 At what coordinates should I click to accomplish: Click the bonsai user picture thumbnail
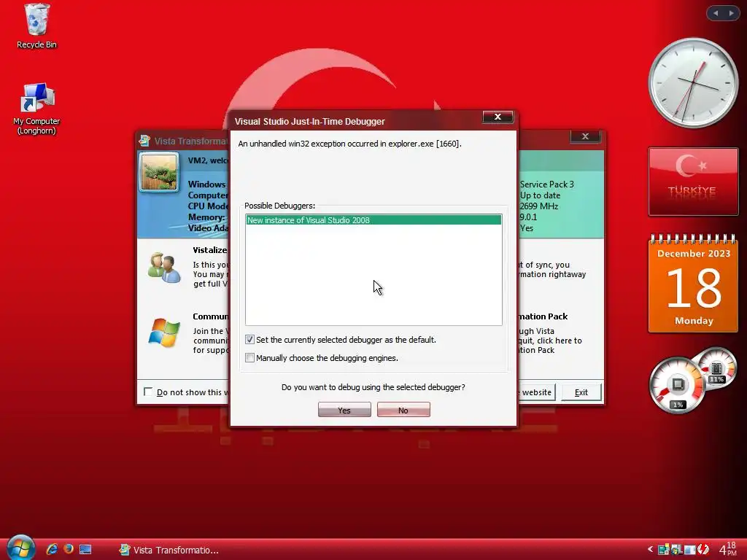pos(159,172)
